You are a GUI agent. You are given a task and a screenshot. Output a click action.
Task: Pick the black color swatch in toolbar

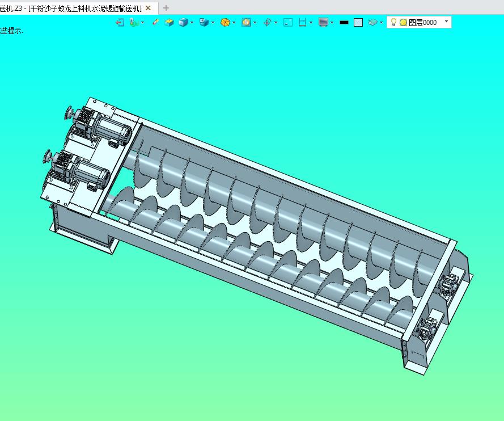[x=344, y=22]
